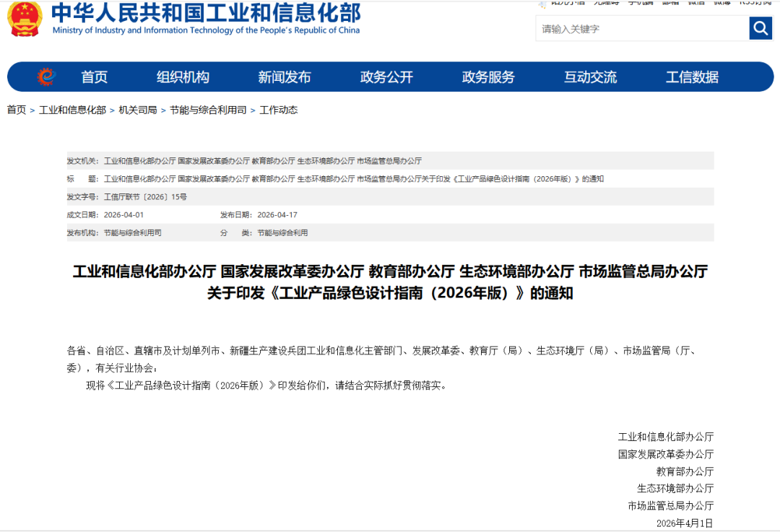Screen dimensions: 780x532
Task: Open the 组织机构 navigation item
Action: point(183,77)
